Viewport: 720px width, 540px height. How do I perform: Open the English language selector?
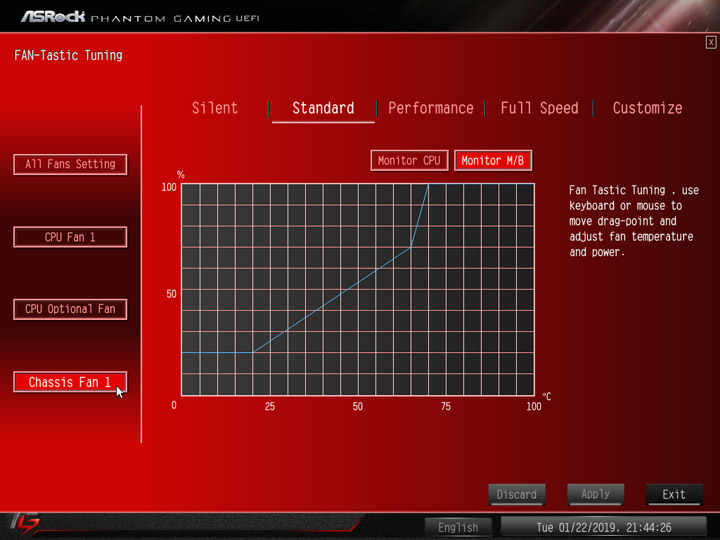pyautogui.click(x=458, y=527)
